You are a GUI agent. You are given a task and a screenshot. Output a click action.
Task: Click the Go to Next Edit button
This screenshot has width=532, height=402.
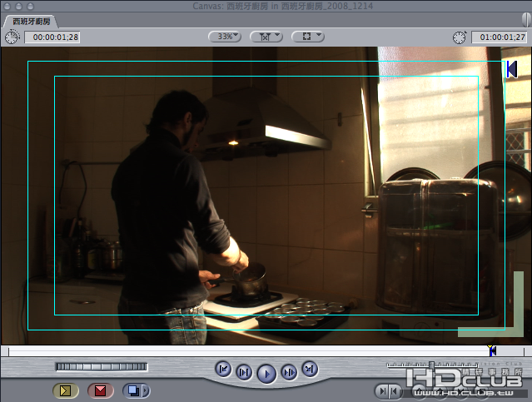tap(310, 369)
